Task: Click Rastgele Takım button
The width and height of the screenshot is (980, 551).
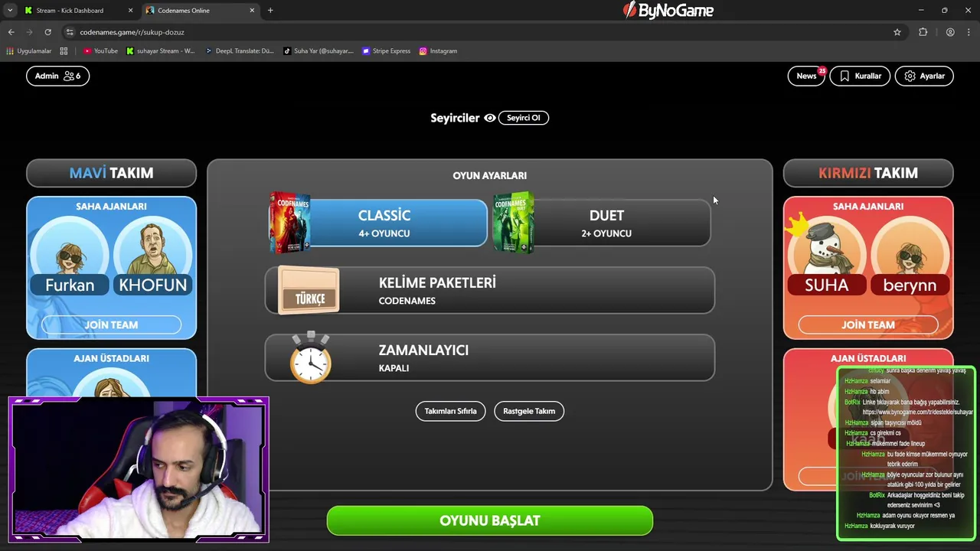Action: tap(529, 411)
